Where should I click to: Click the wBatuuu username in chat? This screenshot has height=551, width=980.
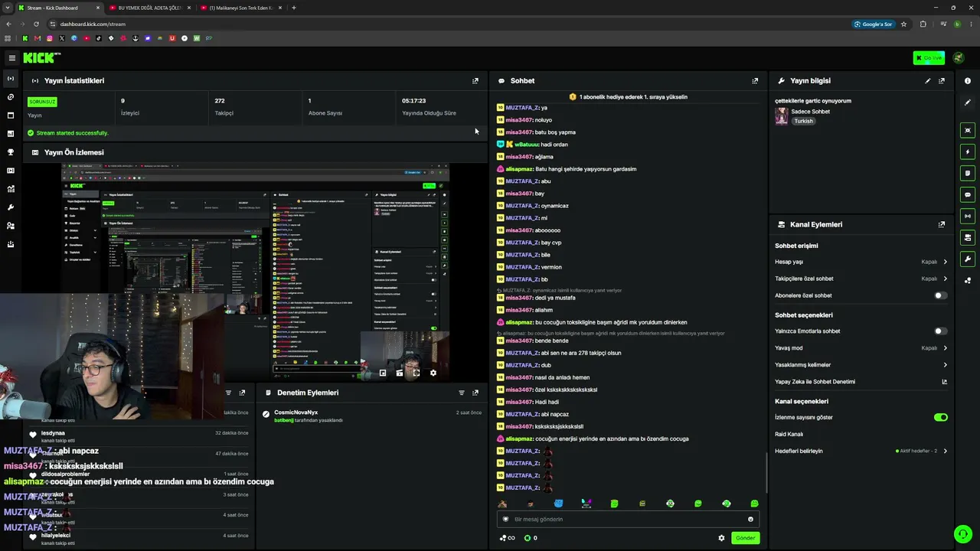coord(526,145)
